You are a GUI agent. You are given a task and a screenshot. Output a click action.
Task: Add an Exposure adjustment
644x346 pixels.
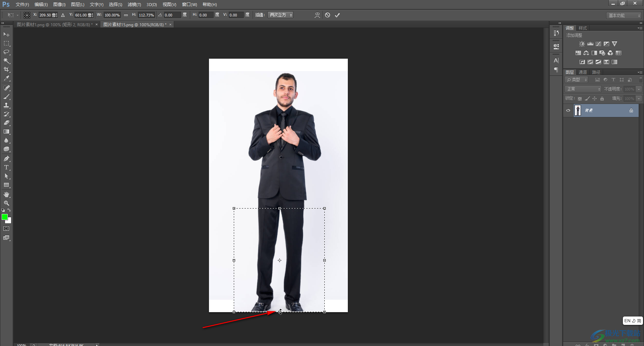606,44
